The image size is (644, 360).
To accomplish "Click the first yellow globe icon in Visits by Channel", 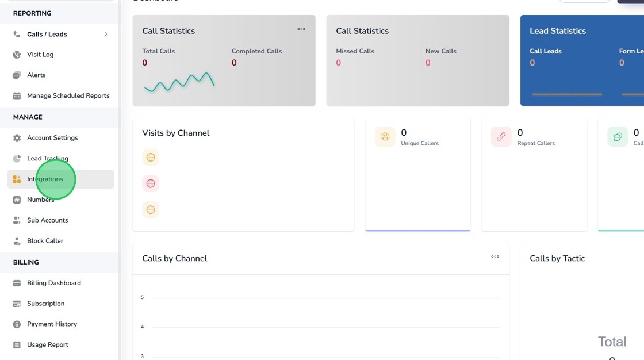I will pyautogui.click(x=151, y=158).
